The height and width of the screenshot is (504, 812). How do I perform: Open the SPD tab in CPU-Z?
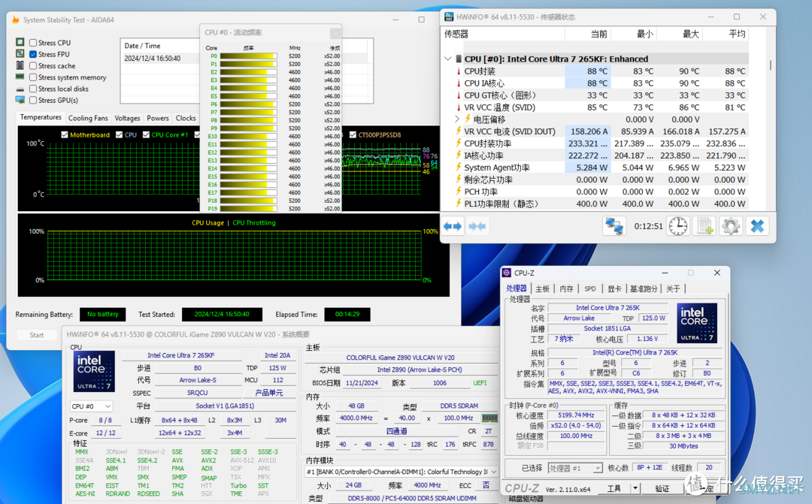tap(590, 288)
